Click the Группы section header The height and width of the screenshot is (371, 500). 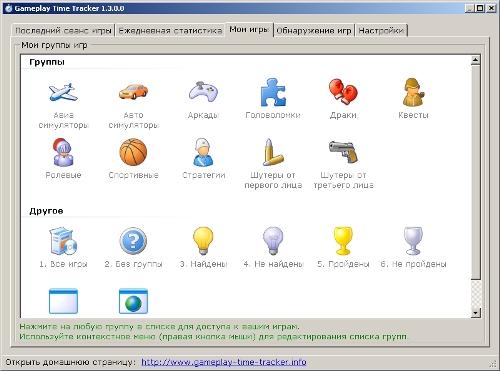[47, 62]
